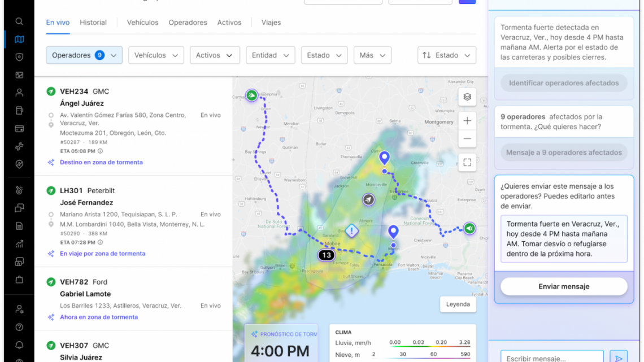Open the map view sidebar icon

click(x=19, y=40)
